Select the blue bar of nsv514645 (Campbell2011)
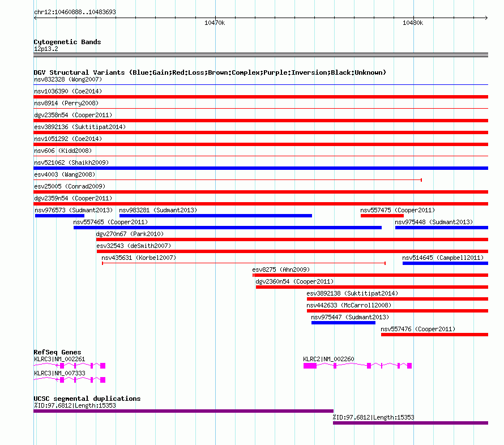 [445, 263]
